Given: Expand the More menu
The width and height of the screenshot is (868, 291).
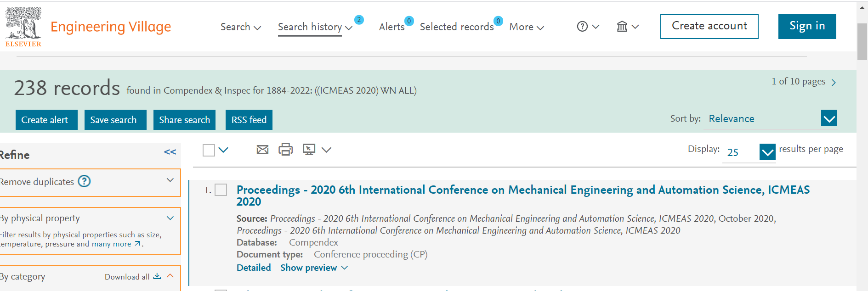Looking at the screenshot, I should point(527,27).
